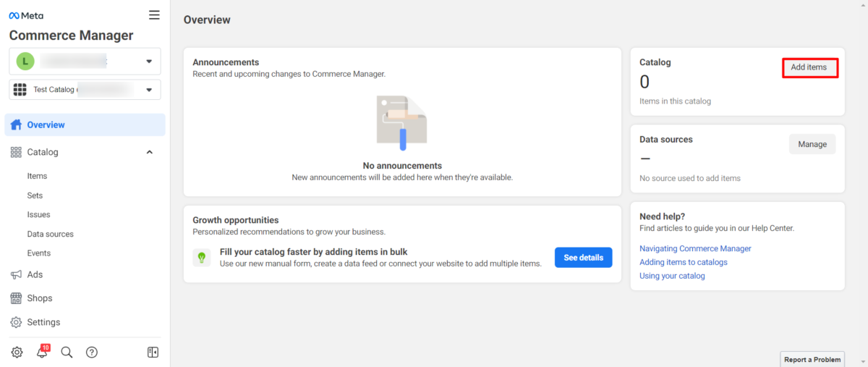The image size is (868, 367).
Task: Click the green account avatar icon
Action: tap(25, 62)
